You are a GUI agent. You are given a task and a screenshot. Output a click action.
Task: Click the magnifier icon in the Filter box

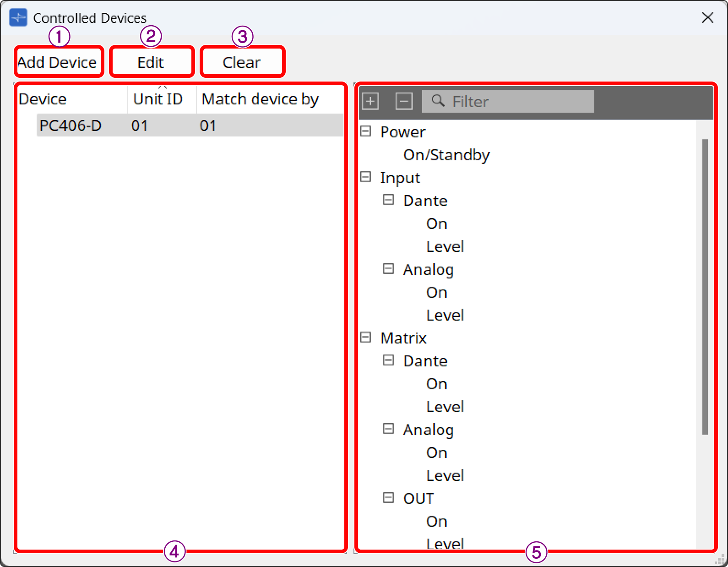pos(438,101)
